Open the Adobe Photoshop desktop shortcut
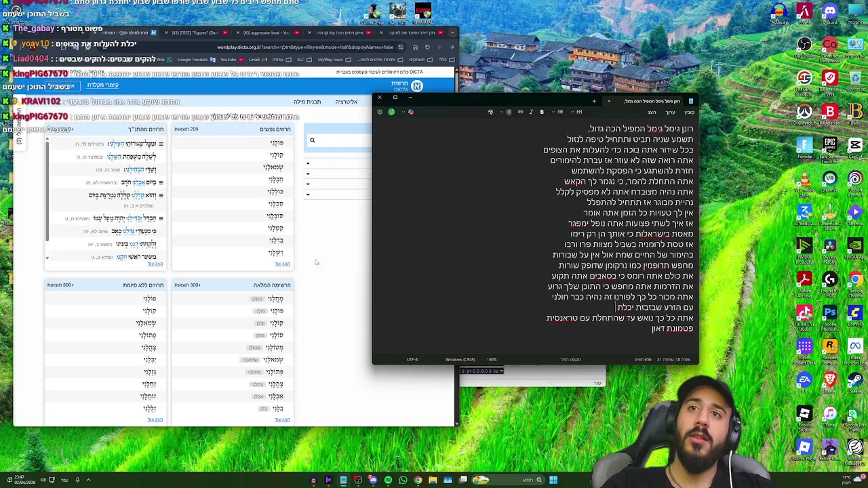Screen dimensions: 868x488 829,316
